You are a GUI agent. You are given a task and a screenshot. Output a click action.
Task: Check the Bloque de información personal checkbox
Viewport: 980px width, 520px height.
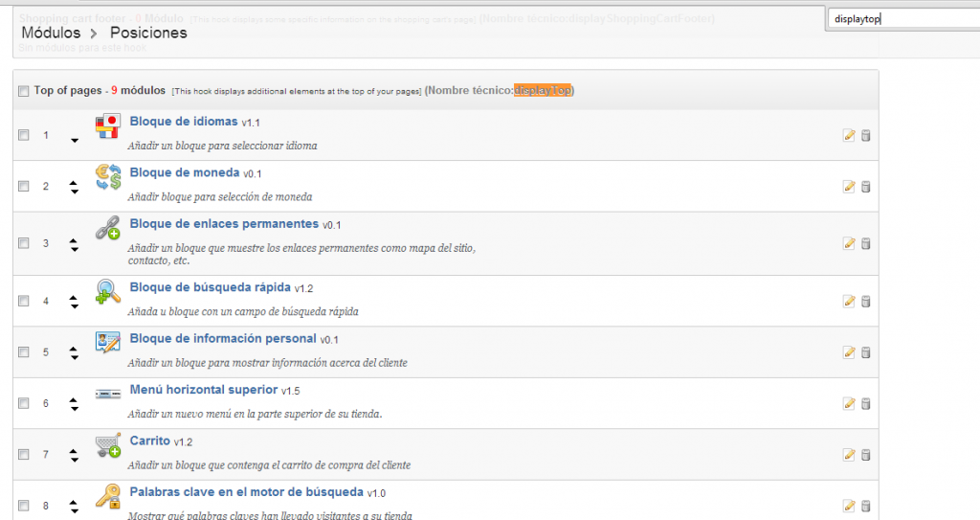(x=24, y=352)
